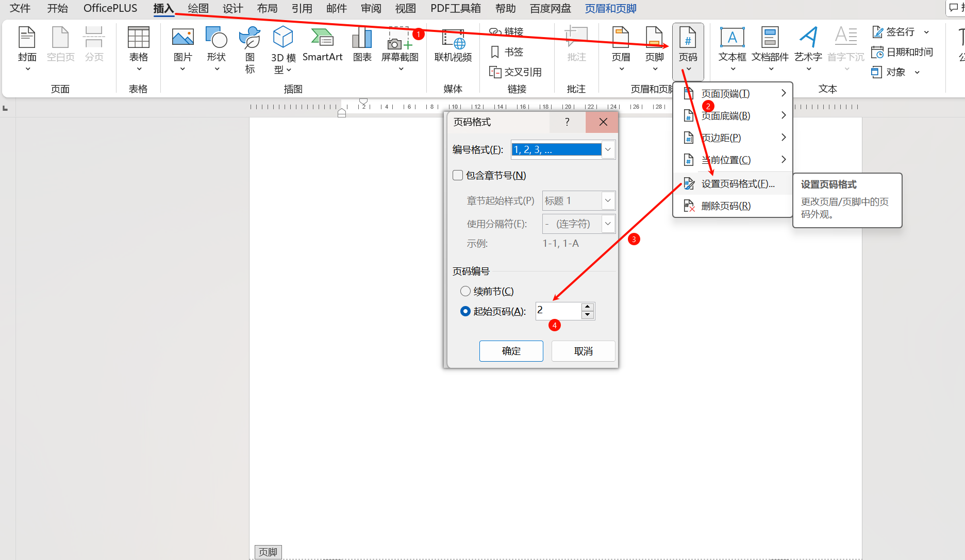Enable the 包含章节号 checkbox
This screenshot has height=560, width=965.
pyautogui.click(x=458, y=176)
